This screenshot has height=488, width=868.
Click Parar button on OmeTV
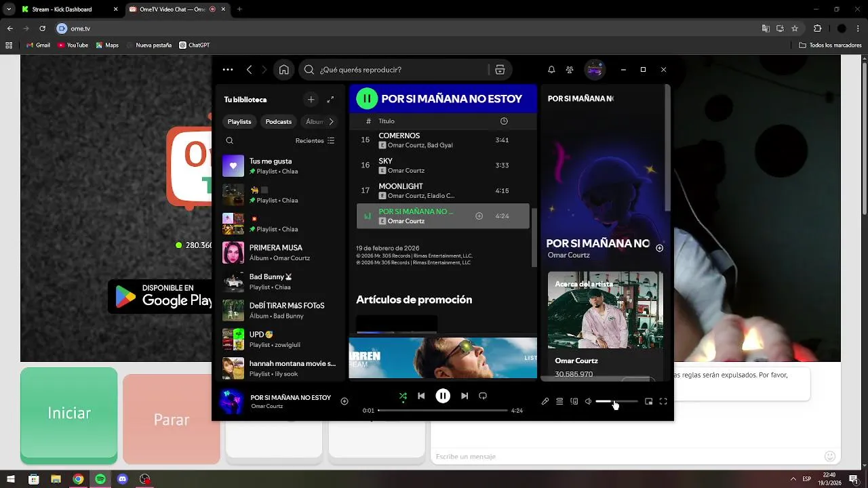pos(171,420)
